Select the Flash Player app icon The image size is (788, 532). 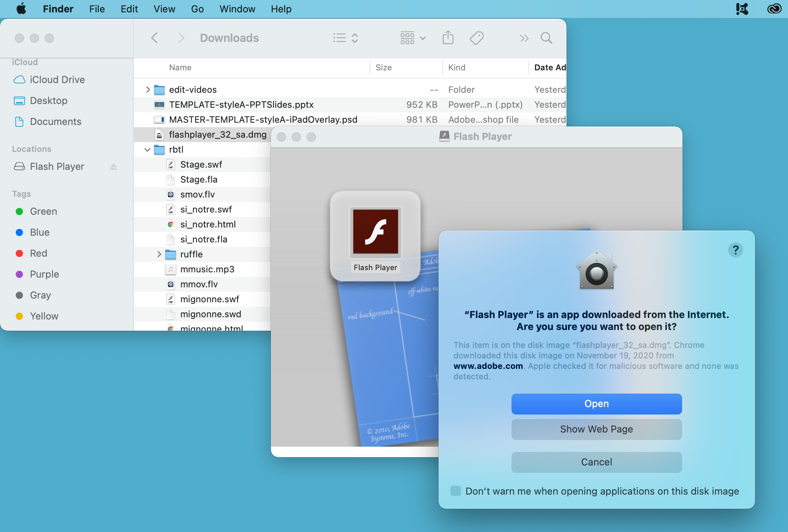coord(375,232)
